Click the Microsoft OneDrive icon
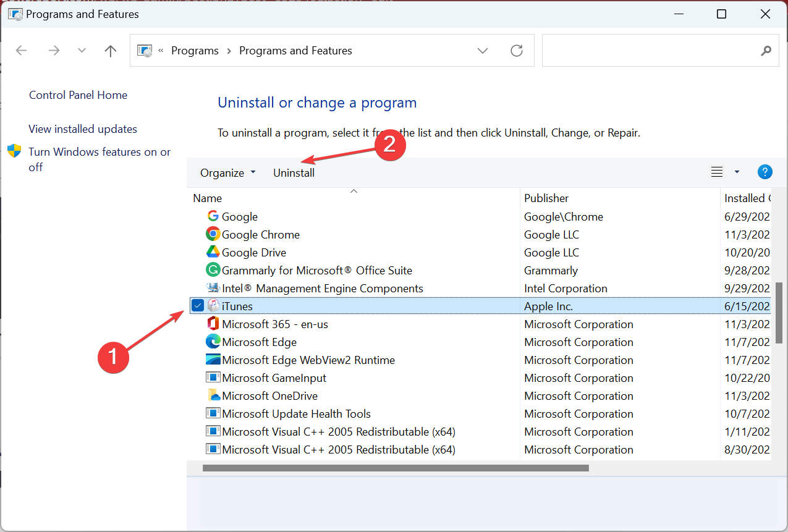 click(x=213, y=395)
